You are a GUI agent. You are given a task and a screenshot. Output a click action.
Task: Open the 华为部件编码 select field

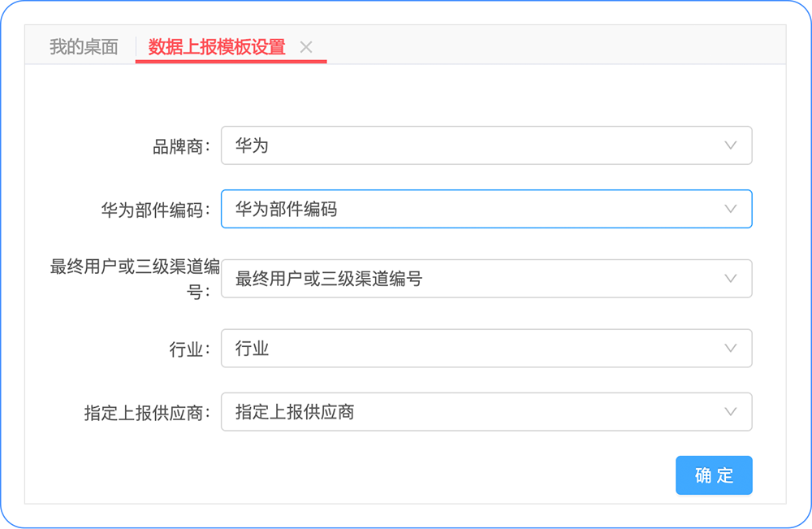point(471,210)
